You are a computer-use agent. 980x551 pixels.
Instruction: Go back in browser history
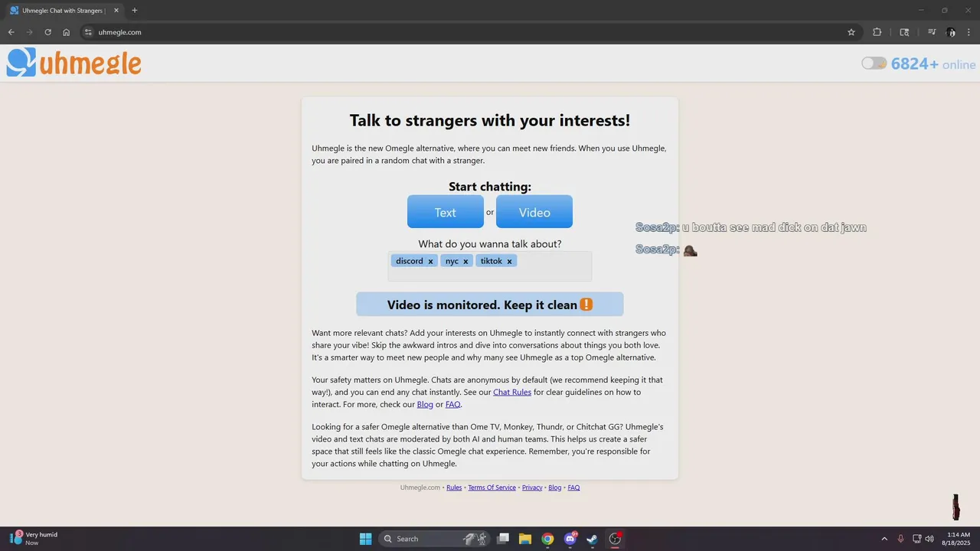(x=11, y=32)
